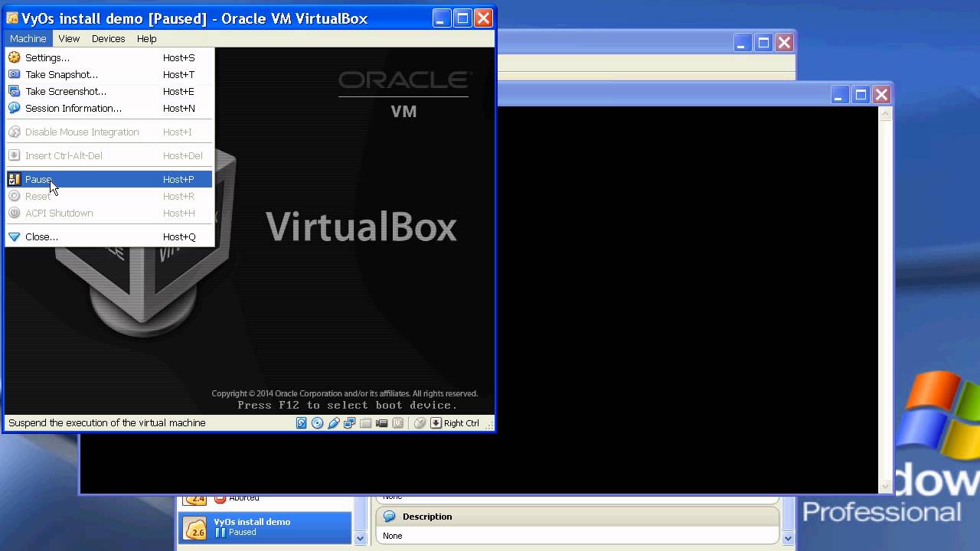Open the Machine menu in the menu bar
The width and height of the screenshot is (980, 551).
[28, 38]
